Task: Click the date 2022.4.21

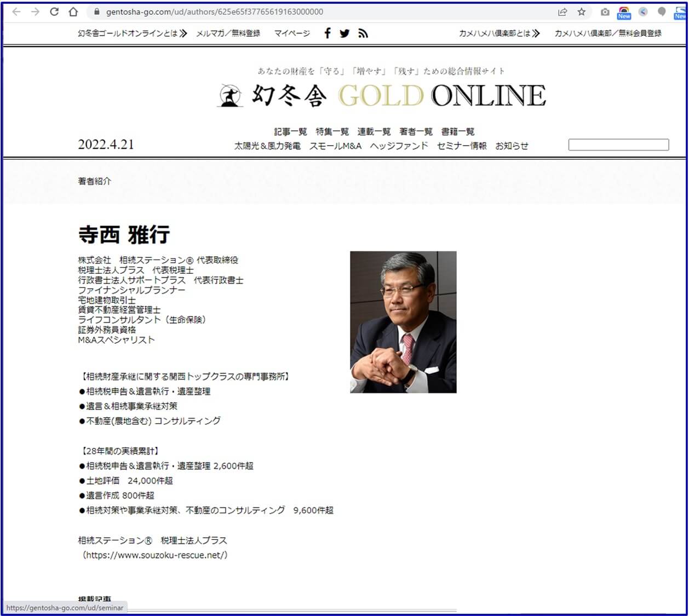Action: point(106,145)
